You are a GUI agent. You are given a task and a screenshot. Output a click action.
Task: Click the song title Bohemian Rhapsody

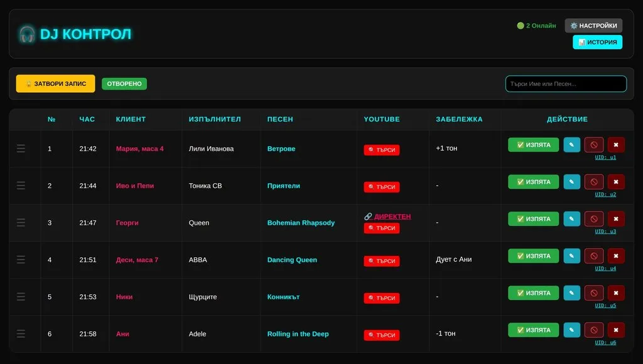coord(301,223)
